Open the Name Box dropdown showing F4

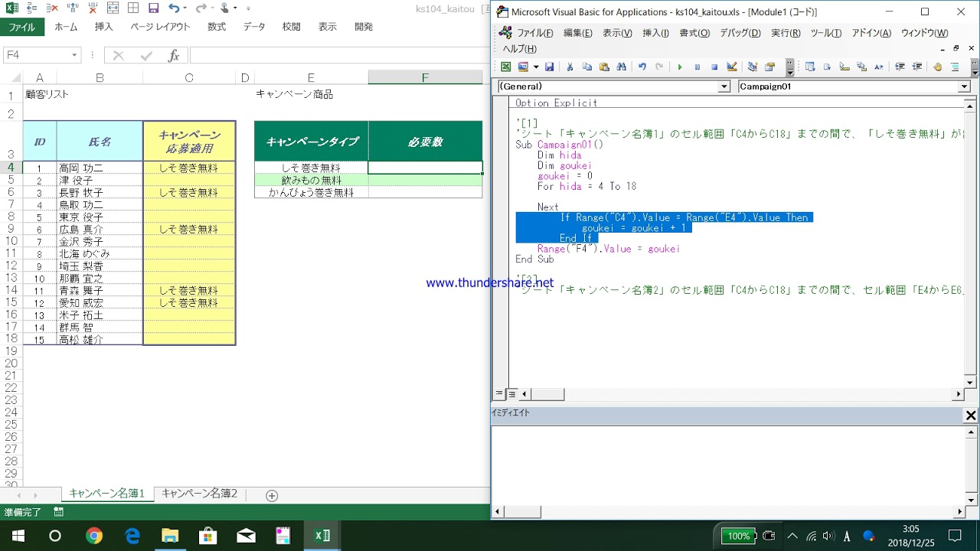74,55
